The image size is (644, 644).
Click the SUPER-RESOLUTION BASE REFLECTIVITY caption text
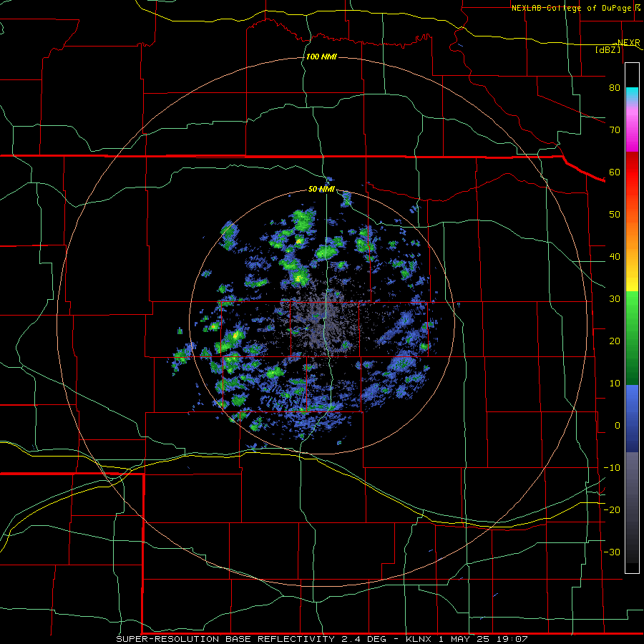coord(225,639)
